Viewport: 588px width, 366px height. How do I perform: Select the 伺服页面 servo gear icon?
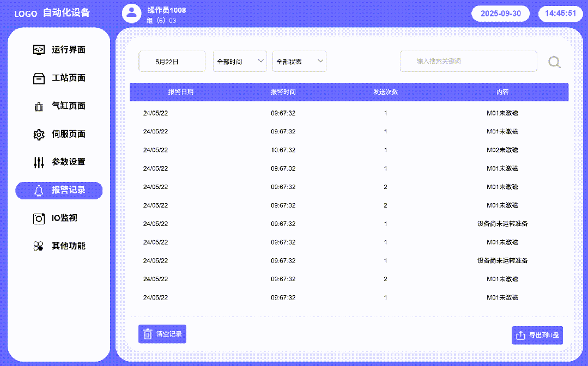(38, 134)
